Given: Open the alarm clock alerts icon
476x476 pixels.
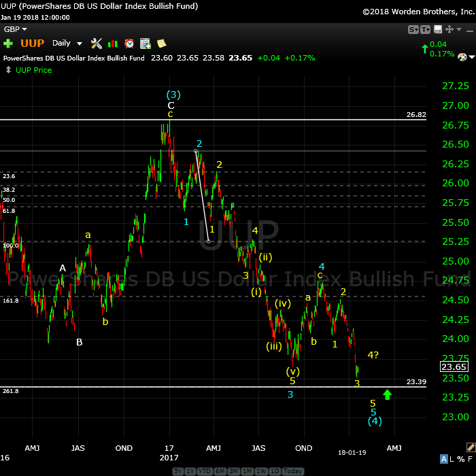Looking at the screenshot, I should tap(129, 44).
